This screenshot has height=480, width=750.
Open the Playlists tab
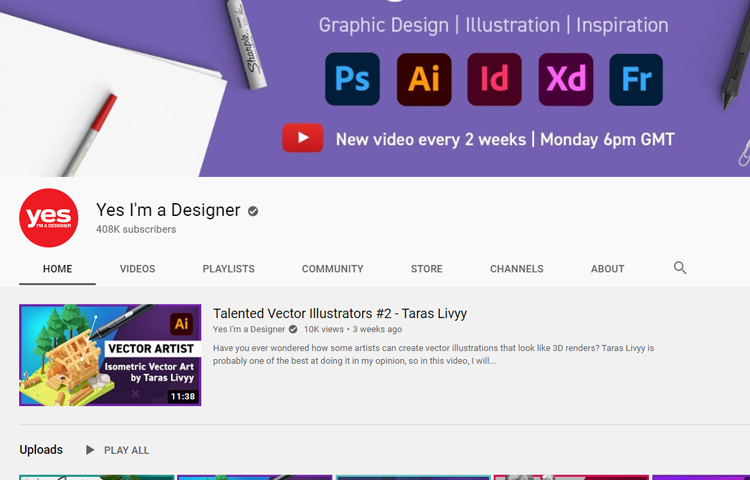point(229,269)
